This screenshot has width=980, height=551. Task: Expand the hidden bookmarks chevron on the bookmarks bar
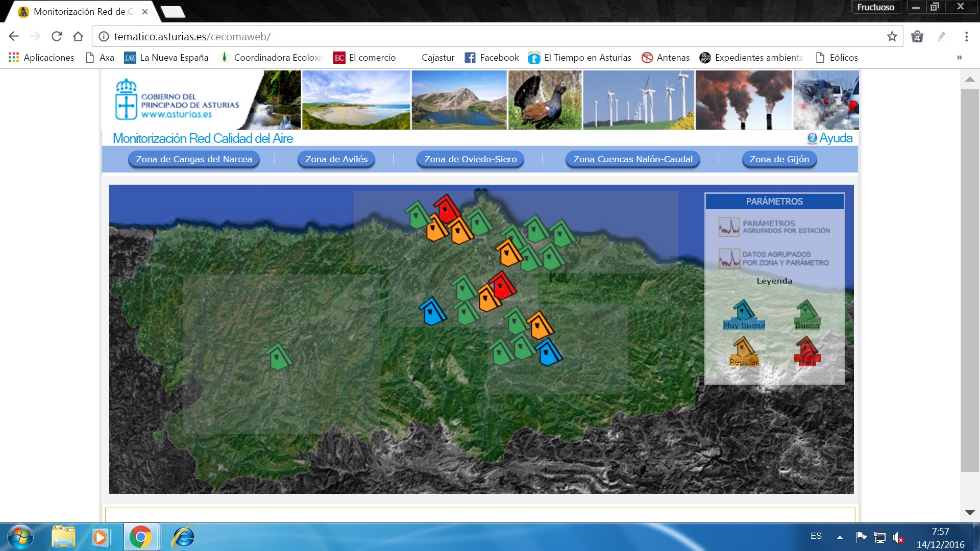point(959,57)
